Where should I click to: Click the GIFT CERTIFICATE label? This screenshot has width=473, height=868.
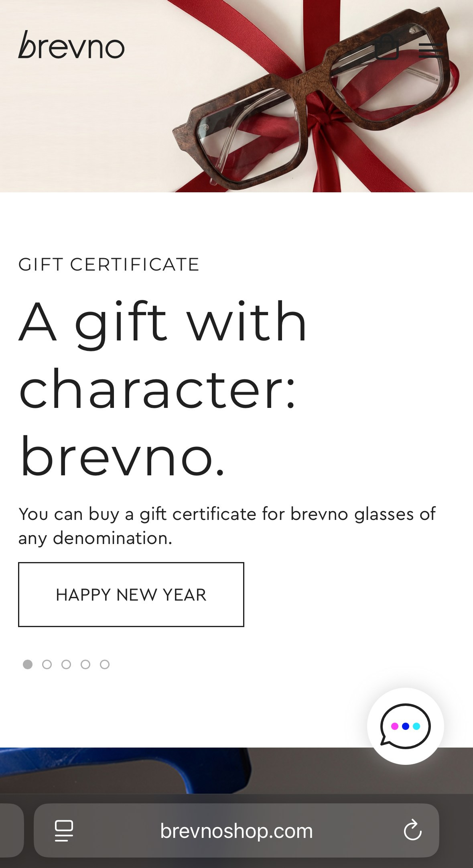point(109,265)
